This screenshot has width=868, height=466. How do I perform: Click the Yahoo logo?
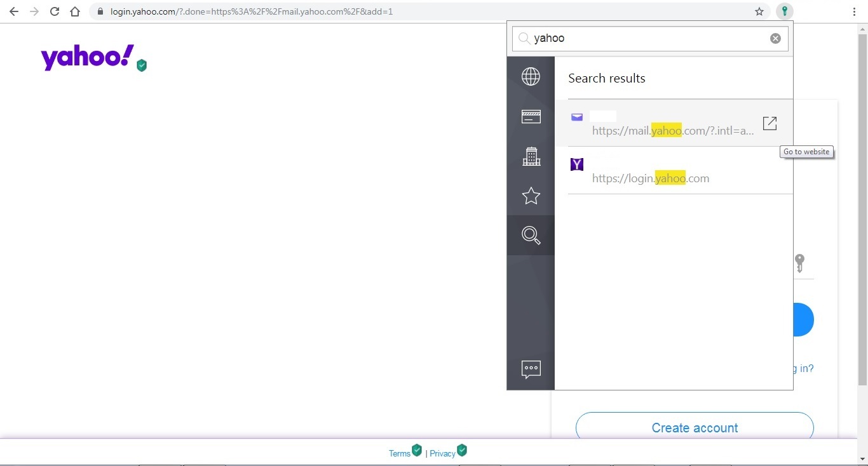click(88, 57)
